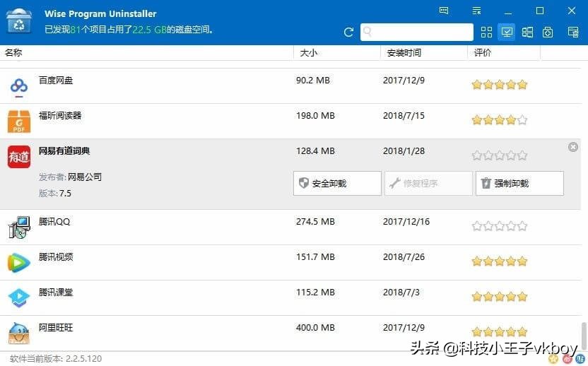Image resolution: width=588 pixels, height=366 pixels.
Task: Select the 腾讯QQ program name
Action: (54, 222)
